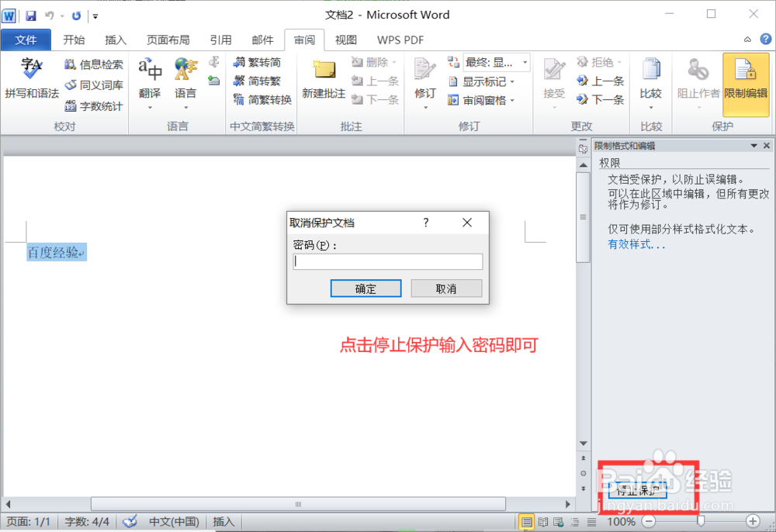Toggle 插入 insert mode in status bar

coord(223,522)
